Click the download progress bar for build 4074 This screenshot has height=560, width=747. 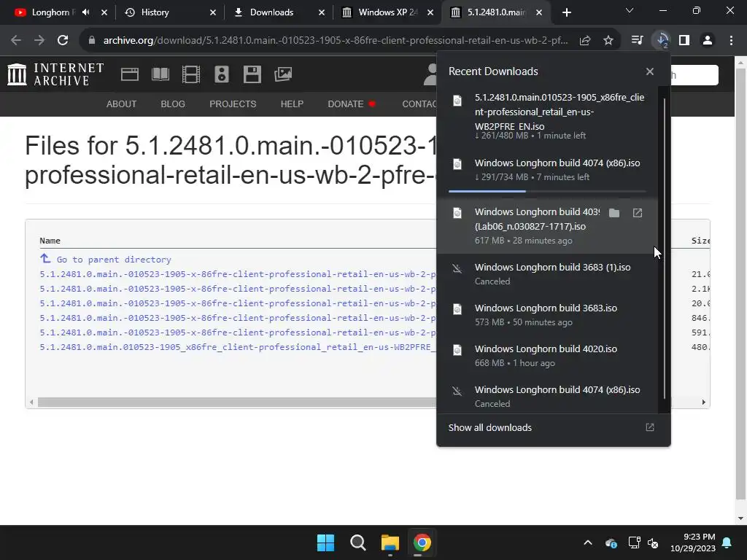547,191
